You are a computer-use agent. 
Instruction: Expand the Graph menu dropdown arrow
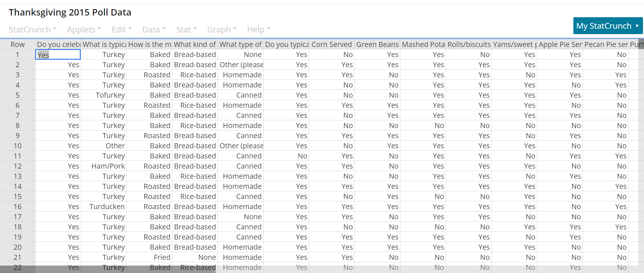(236, 29)
